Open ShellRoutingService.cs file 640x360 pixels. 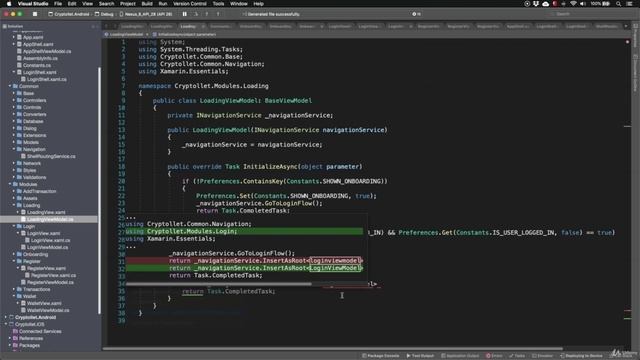click(x=51, y=156)
